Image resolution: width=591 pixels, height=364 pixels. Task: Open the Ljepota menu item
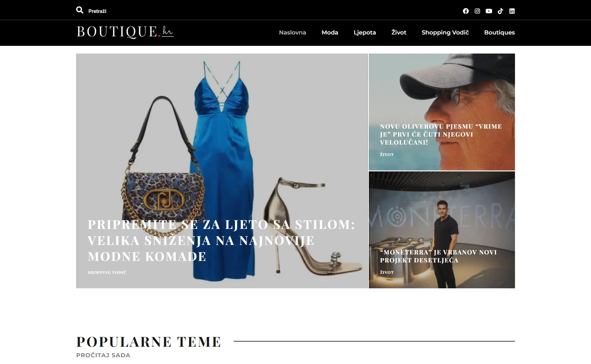364,32
